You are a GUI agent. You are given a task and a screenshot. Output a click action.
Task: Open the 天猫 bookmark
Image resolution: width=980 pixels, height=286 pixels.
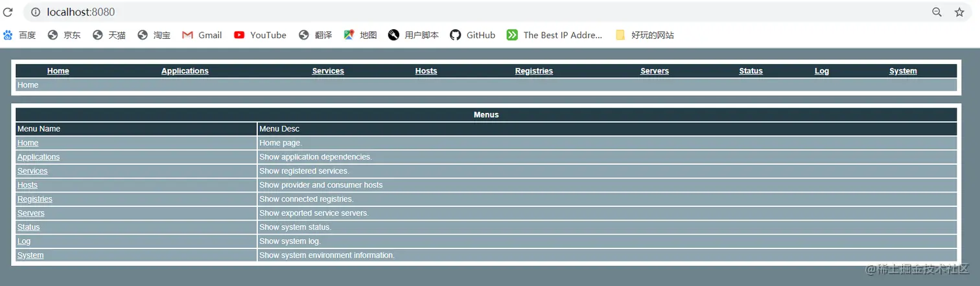coord(109,35)
